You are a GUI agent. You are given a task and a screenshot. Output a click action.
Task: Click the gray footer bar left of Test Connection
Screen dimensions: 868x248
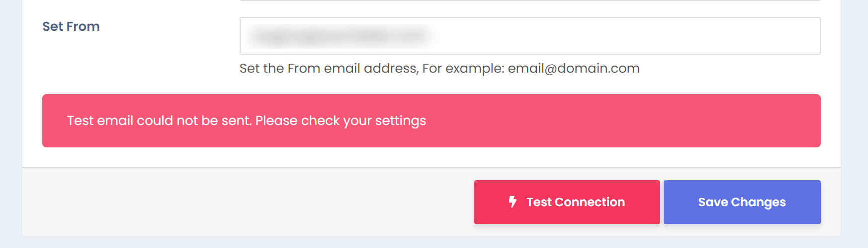(249, 202)
